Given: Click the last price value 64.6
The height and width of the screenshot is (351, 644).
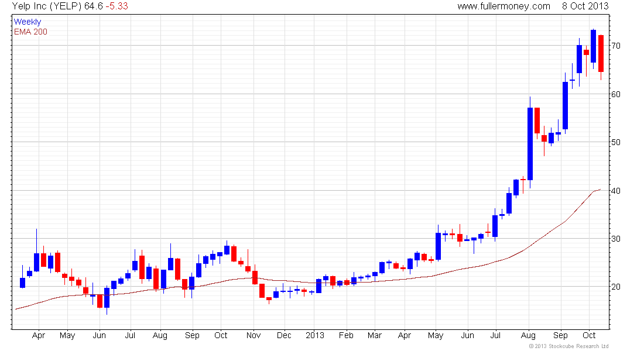Looking at the screenshot, I should click(93, 6).
